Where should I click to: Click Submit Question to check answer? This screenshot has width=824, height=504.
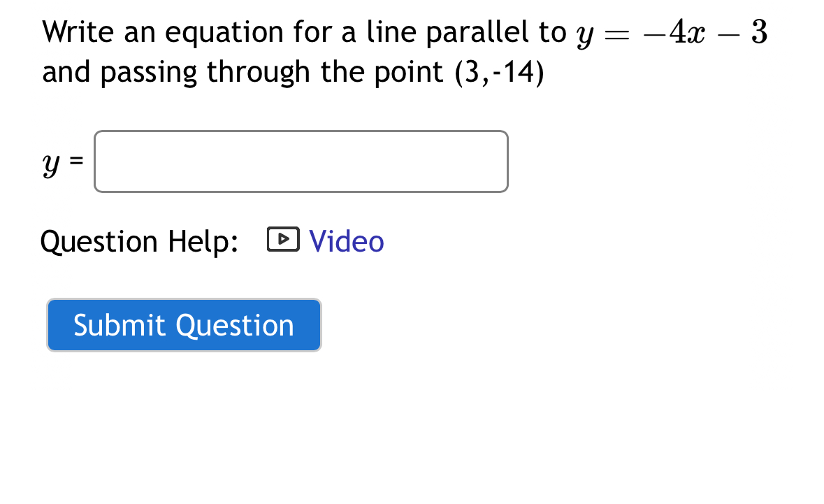click(184, 324)
